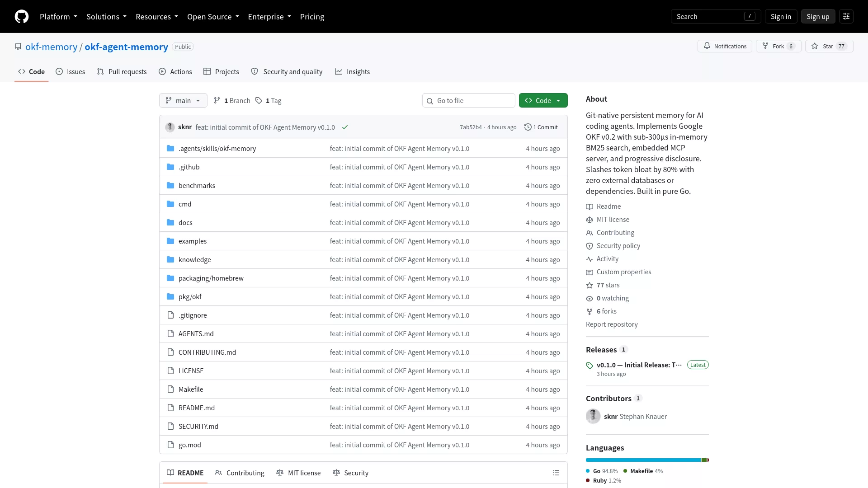Click the commit hash 7ab52b4
The image size is (868, 488).
[471, 127]
